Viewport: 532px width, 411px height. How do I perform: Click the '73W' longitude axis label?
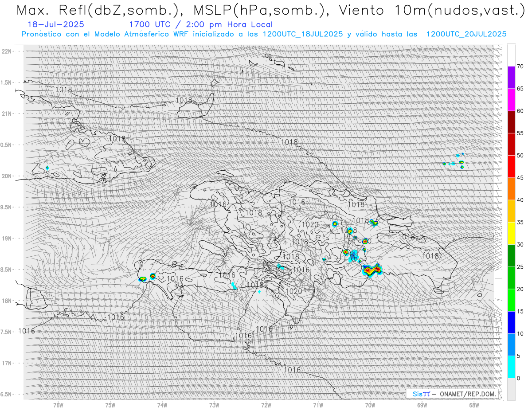214,405
